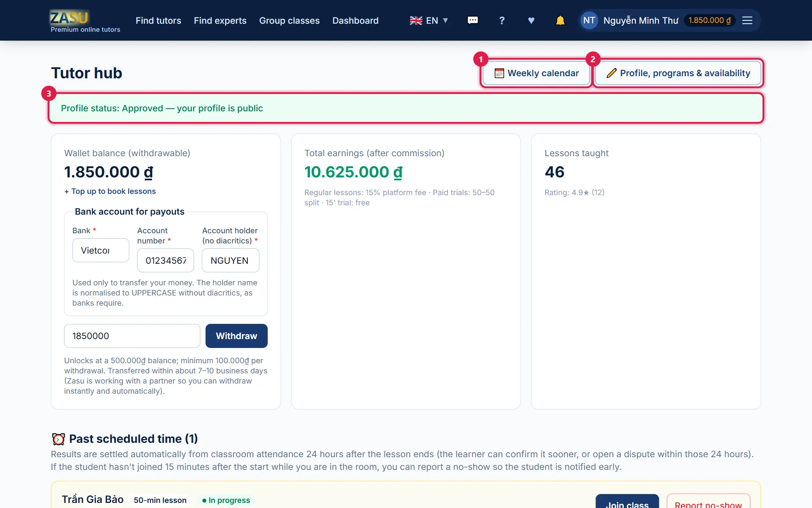Open the help question mark icon
Screen dimensions: 812x508
502,20
